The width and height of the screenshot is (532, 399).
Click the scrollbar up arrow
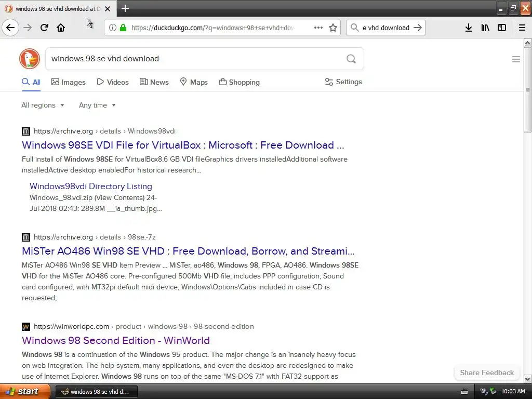(527, 43)
